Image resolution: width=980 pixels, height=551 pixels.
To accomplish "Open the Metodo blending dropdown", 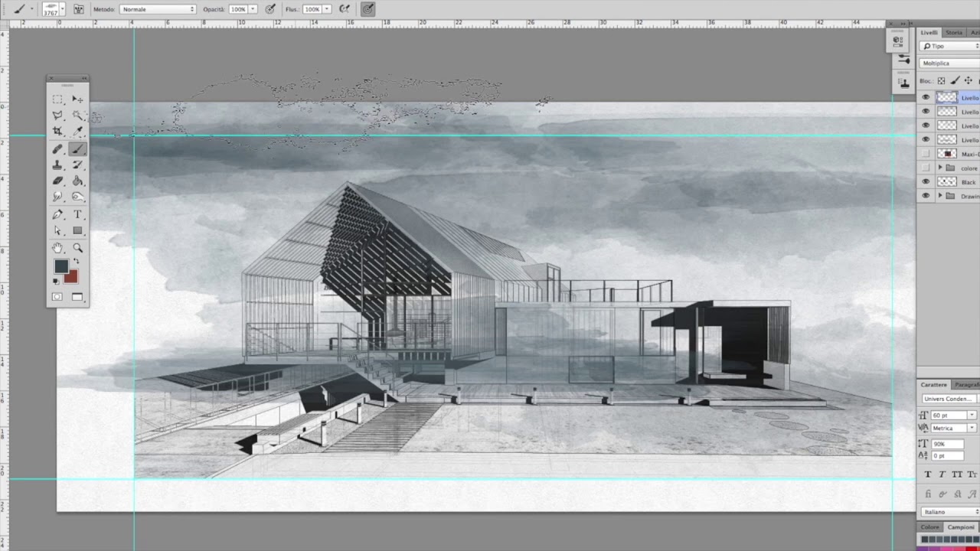I will click(157, 9).
